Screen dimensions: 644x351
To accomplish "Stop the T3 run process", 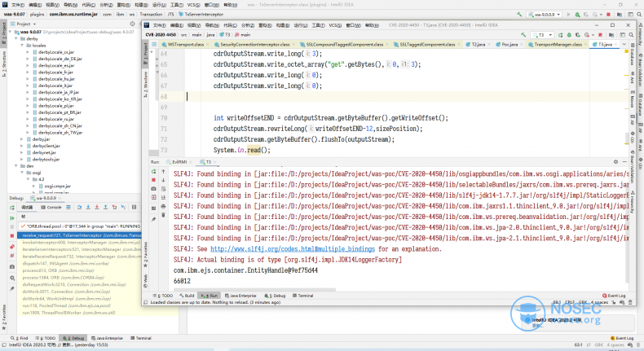I will pyautogui.click(x=153, y=180).
